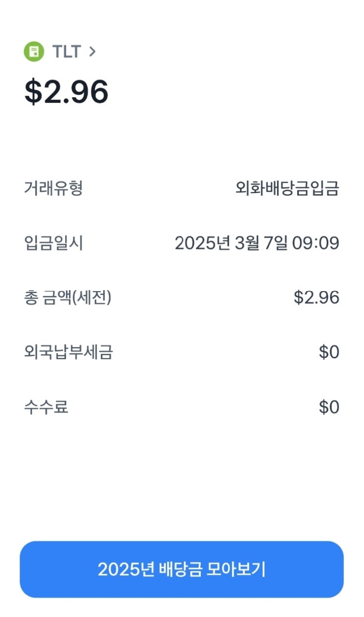Open the TLT ticker name link
This screenshot has width=364, height=617.
pyautogui.click(x=66, y=52)
